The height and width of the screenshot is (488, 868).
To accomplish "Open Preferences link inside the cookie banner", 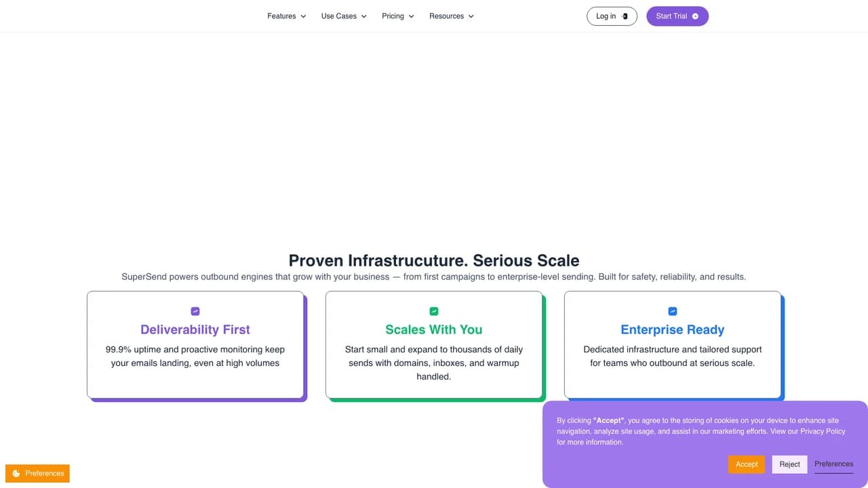I will (x=834, y=464).
